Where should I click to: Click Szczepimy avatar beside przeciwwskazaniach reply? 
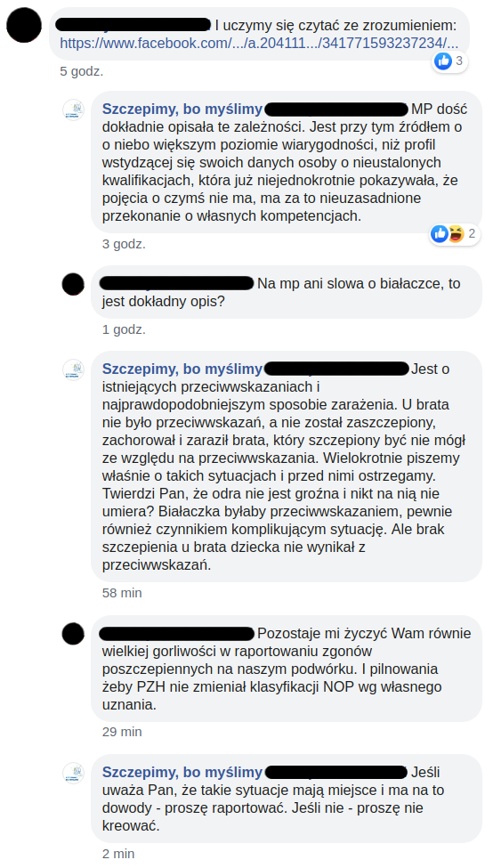(74, 369)
